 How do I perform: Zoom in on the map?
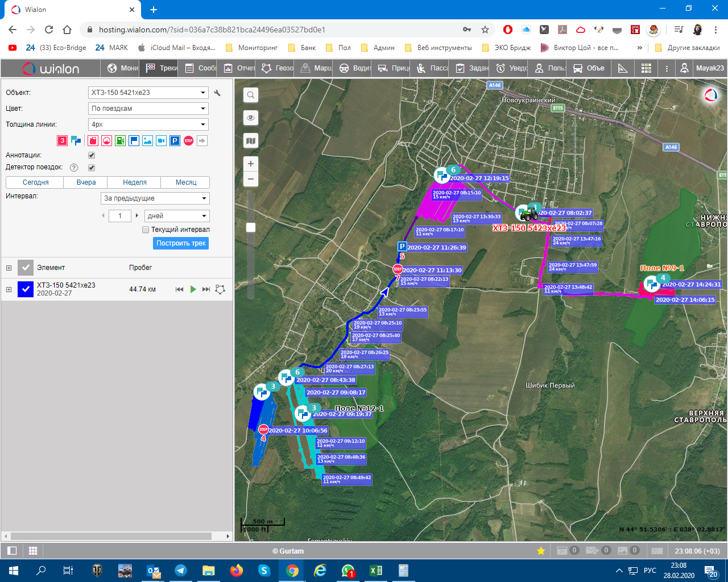(x=250, y=164)
